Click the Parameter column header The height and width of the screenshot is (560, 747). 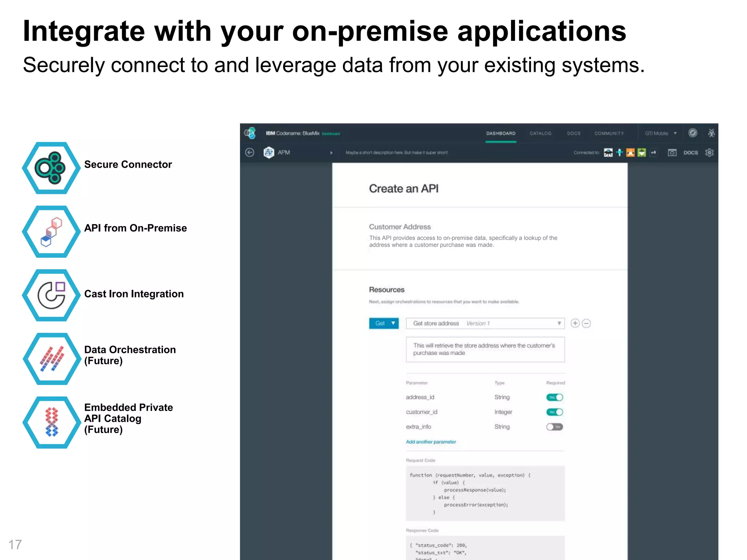(x=417, y=383)
